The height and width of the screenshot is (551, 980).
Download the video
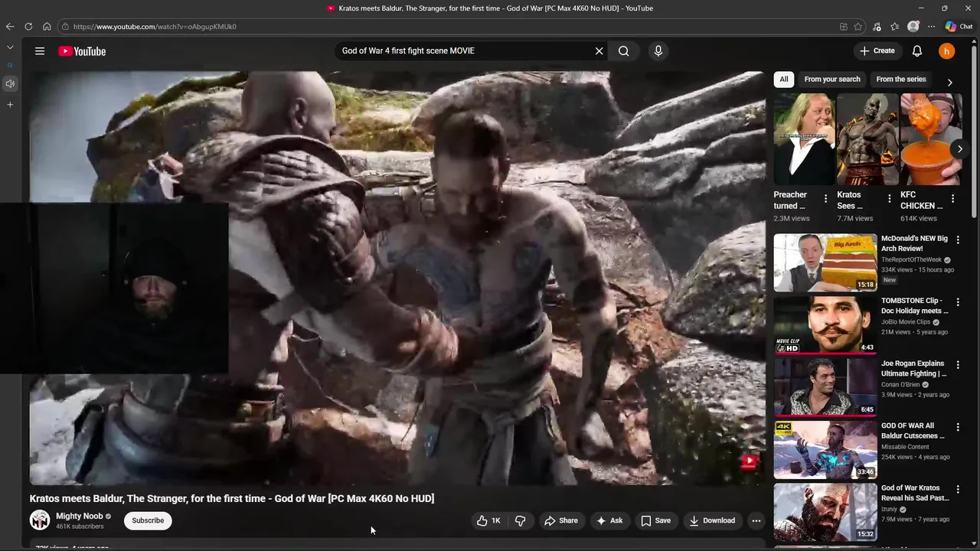pos(712,520)
